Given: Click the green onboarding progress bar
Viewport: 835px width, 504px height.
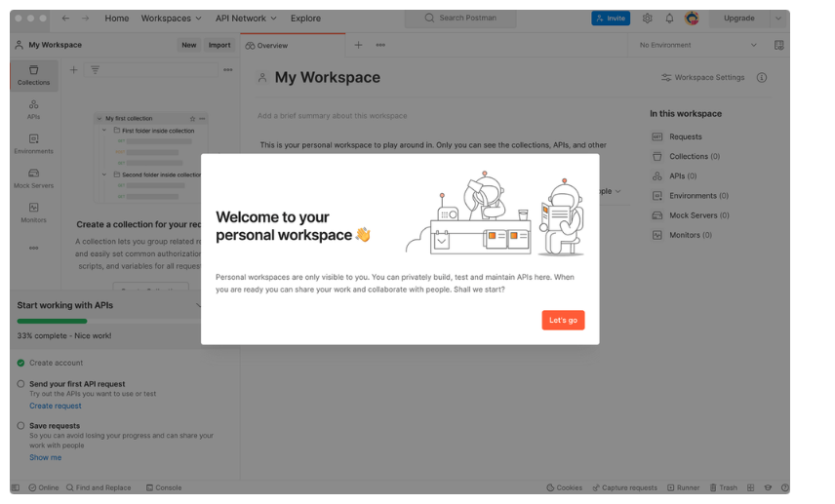Looking at the screenshot, I should (52, 321).
